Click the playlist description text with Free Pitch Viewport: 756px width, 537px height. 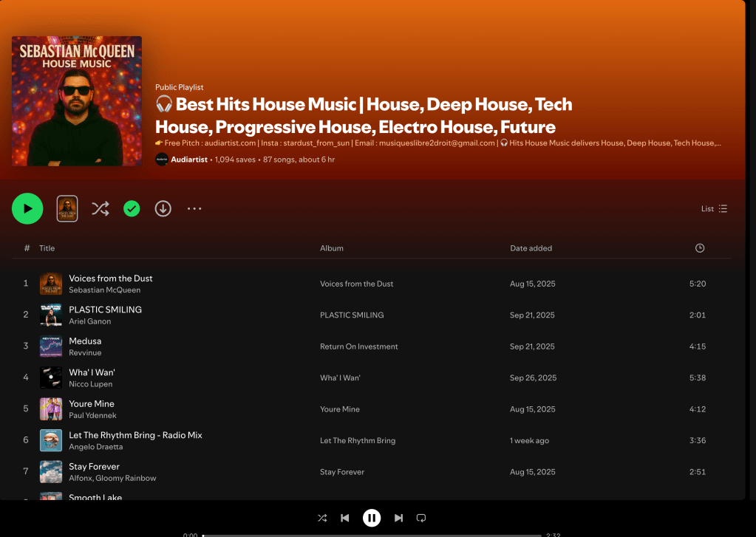click(x=437, y=143)
